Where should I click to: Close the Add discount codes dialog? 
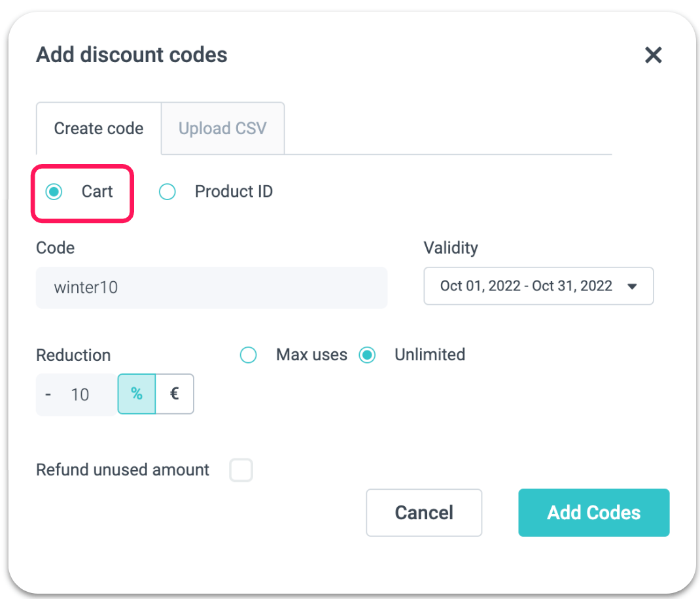653,56
